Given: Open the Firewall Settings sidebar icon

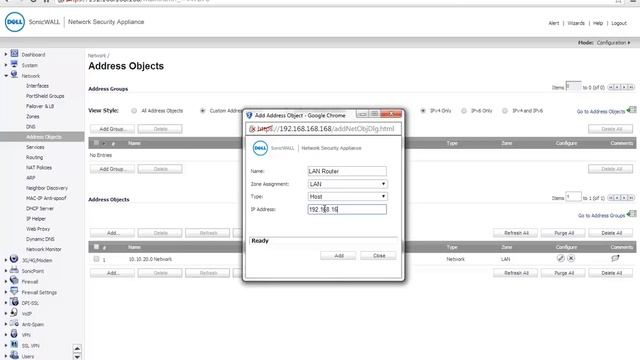Looking at the screenshot, I should 14,291.
